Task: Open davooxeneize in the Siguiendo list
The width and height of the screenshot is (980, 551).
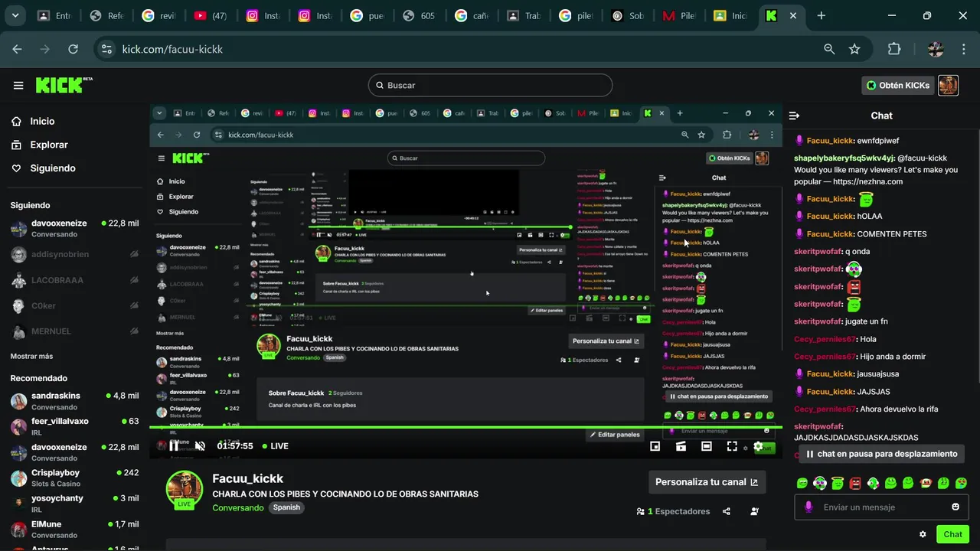Action: pyautogui.click(x=74, y=228)
